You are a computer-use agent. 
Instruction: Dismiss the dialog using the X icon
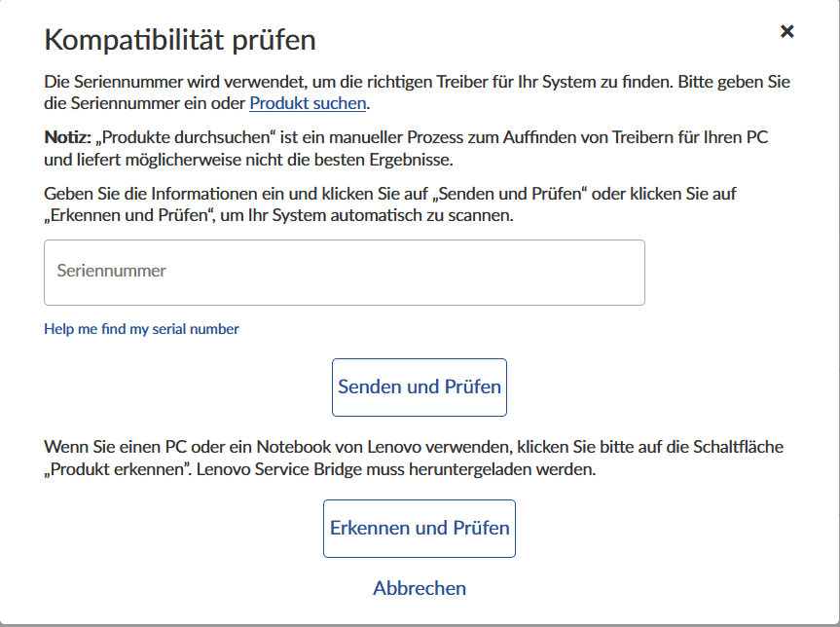(787, 31)
